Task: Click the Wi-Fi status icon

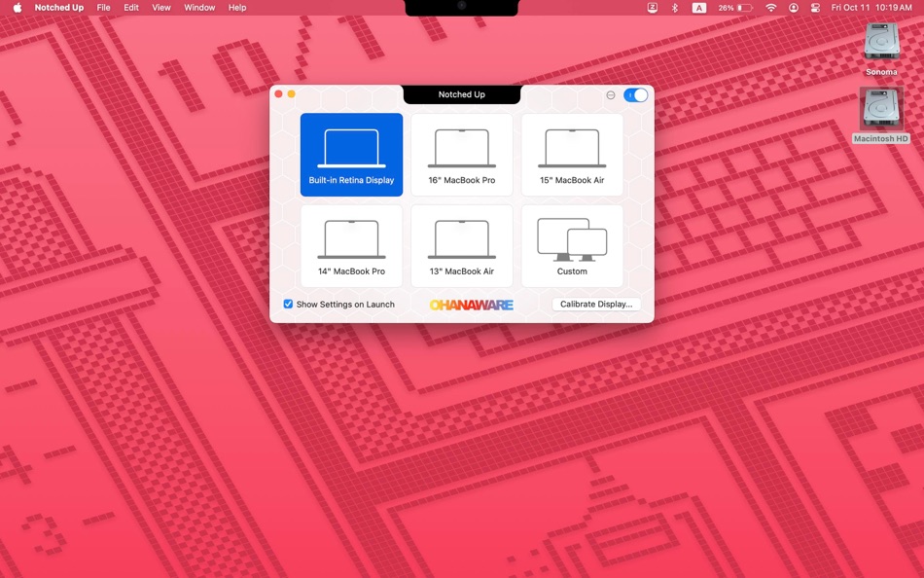Action: pyautogui.click(x=770, y=8)
